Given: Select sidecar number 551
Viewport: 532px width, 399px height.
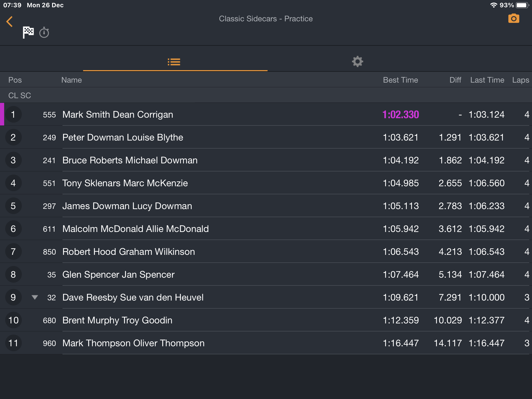Looking at the screenshot, I should pyautogui.click(x=49, y=183).
